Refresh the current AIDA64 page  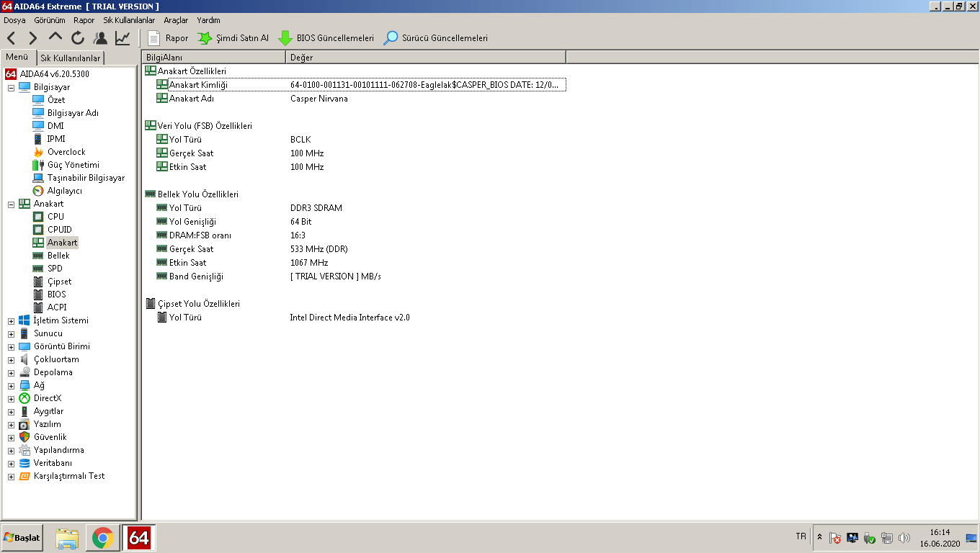point(78,38)
